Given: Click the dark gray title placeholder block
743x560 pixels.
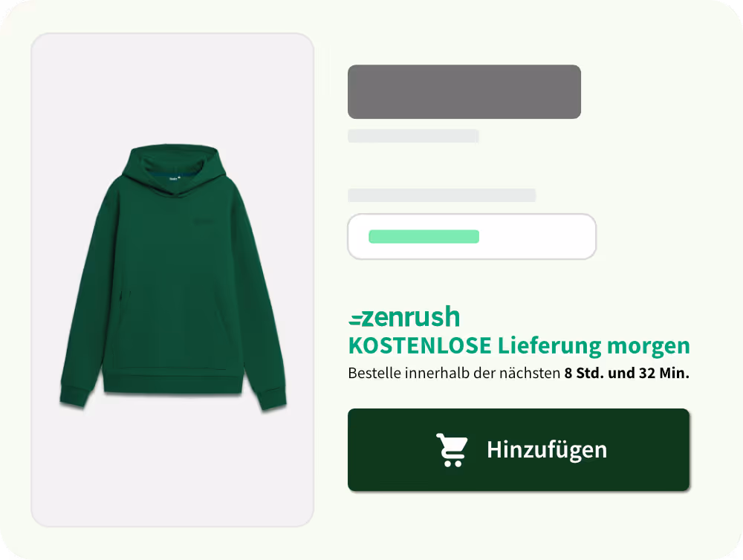Looking at the screenshot, I should click(x=464, y=92).
